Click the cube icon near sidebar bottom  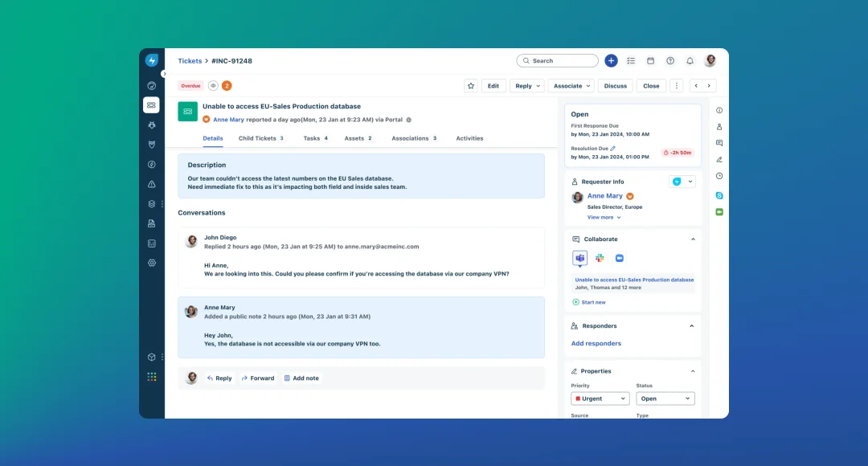152,357
